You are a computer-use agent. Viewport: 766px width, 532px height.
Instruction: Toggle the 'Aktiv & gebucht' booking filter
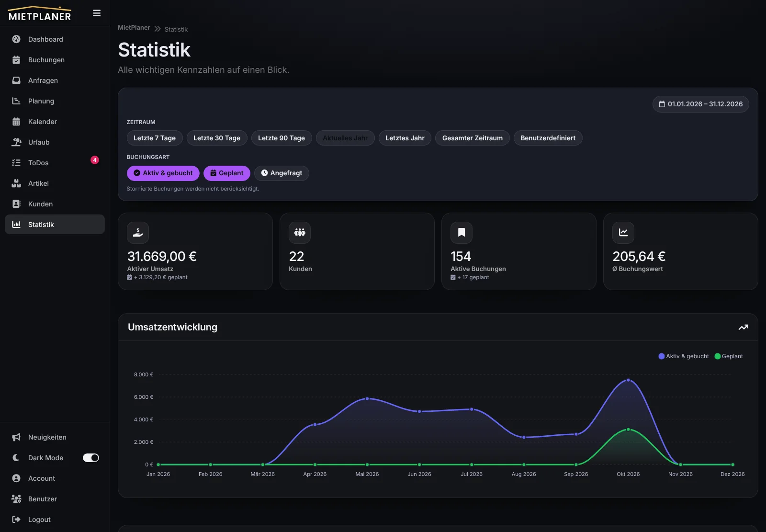pyautogui.click(x=163, y=173)
